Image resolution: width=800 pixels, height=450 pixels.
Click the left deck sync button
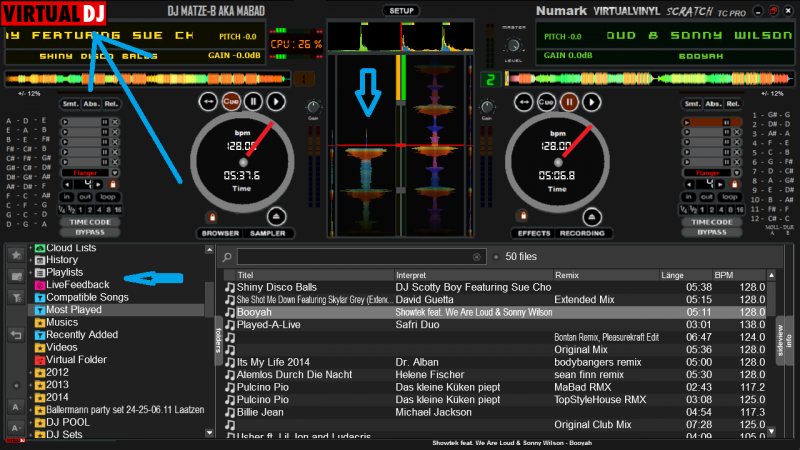click(x=208, y=102)
